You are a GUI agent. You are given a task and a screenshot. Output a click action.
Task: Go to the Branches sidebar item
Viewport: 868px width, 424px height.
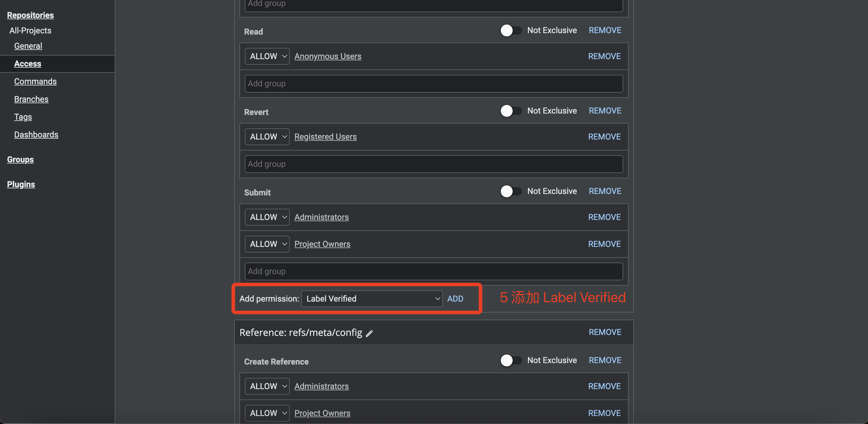31,99
